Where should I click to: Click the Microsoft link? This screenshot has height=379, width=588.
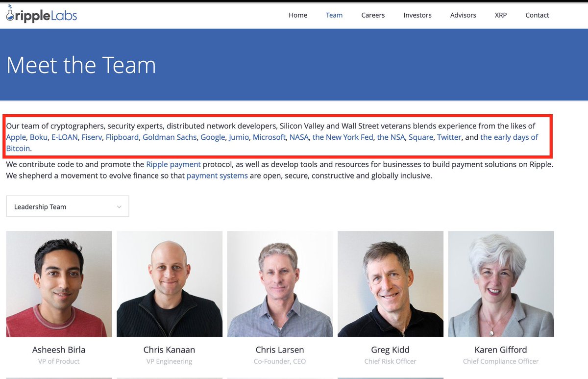coord(269,137)
